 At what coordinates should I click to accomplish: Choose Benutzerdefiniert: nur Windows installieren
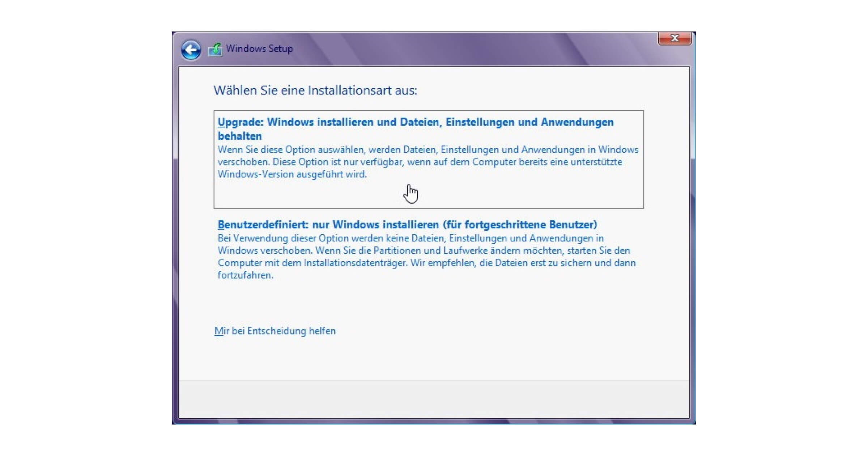(x=407, y=225)
